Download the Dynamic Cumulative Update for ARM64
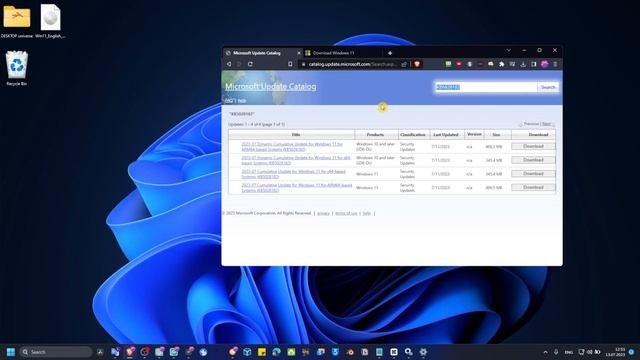 (533, 146)
